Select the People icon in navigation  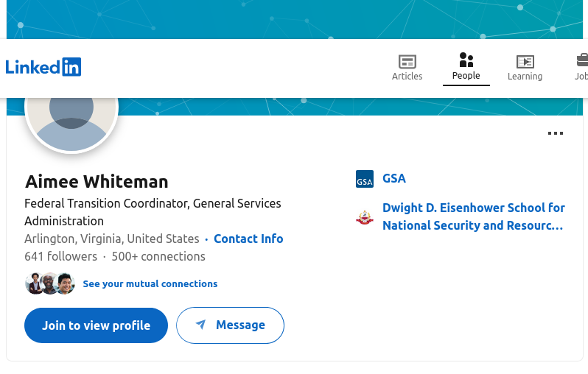pos(466,60)
